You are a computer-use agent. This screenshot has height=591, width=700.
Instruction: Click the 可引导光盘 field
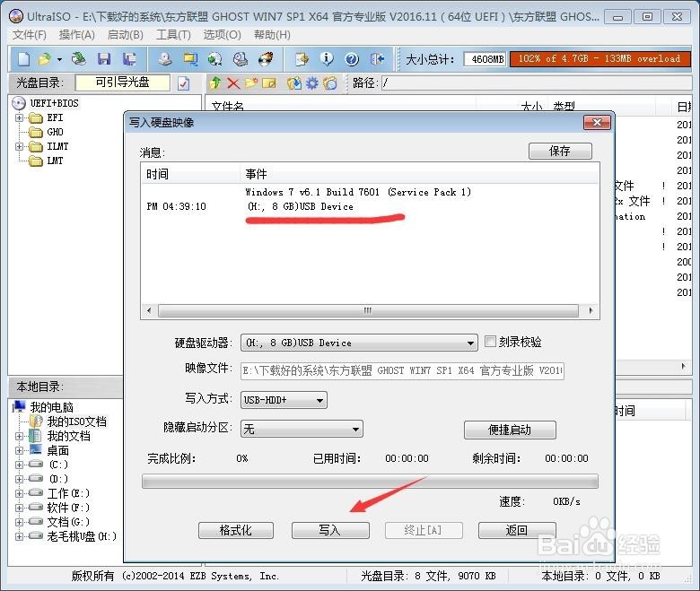[x=123, y=83]
